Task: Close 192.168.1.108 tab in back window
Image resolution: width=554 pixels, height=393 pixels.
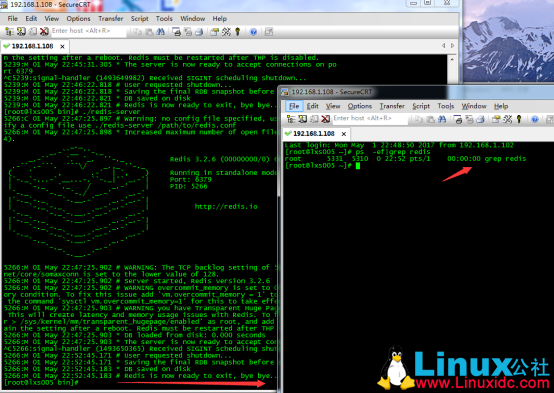Action: point(63,46)
